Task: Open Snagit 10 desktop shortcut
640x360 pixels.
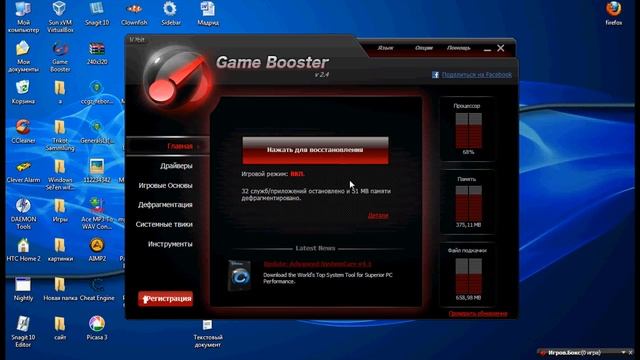Action: click(97, 13)
